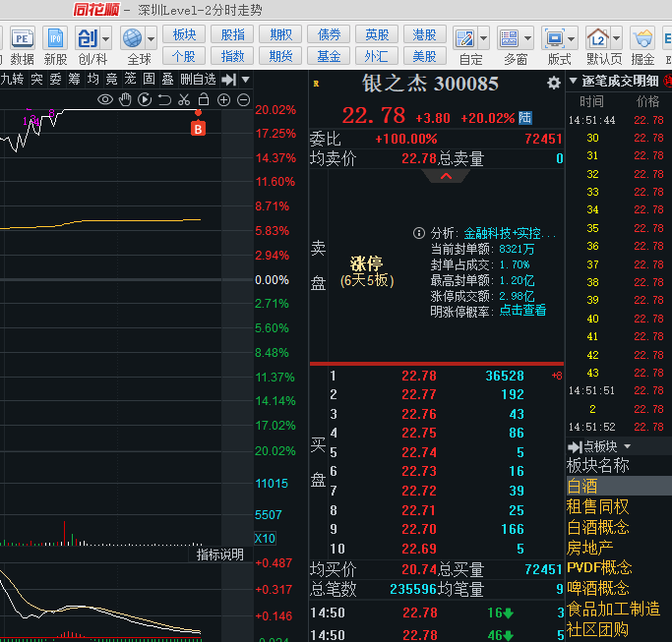
Task: Toggle the 竞 auction indicator
Action: click(111, 80)
